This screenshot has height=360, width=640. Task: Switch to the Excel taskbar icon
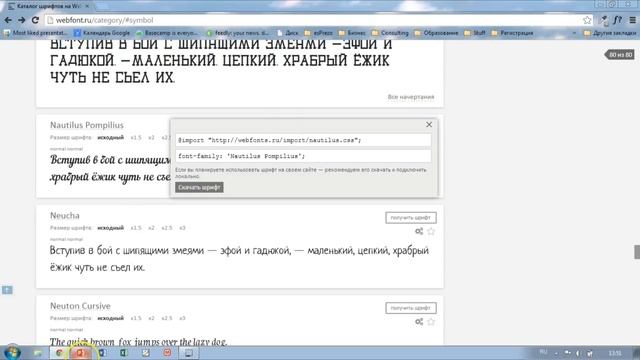pos(124,353)
